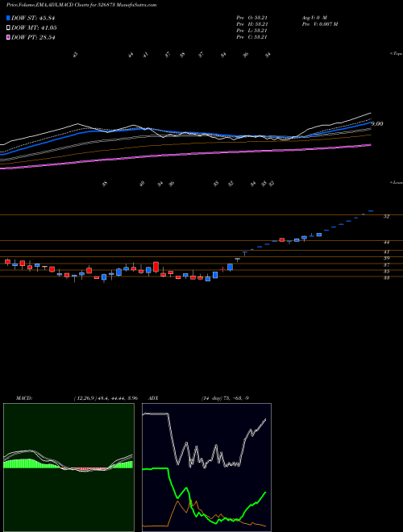
Task: Click the topmost price axis label
Action: click(x=386, y=216)
